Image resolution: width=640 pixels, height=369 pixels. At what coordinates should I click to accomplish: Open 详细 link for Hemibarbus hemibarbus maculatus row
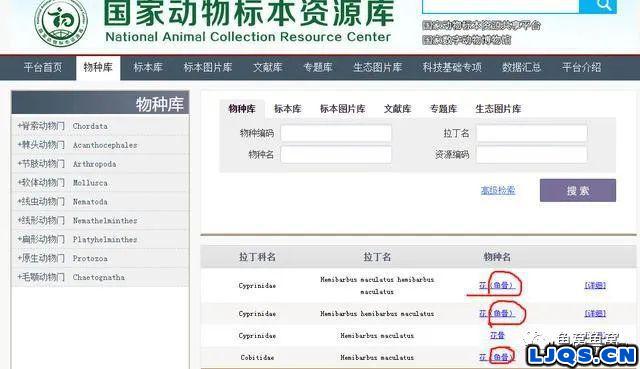[x=595, y=313]
